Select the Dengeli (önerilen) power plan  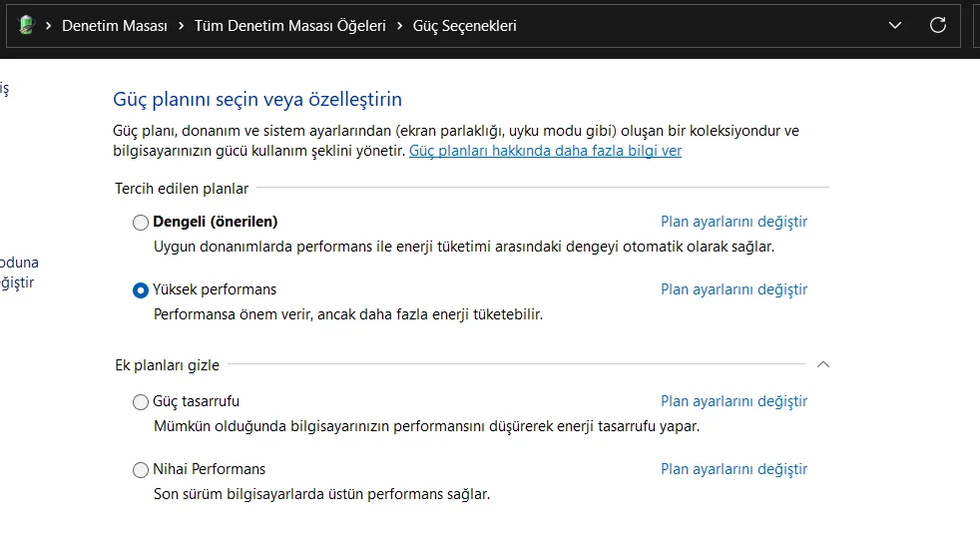click(141, 223)
